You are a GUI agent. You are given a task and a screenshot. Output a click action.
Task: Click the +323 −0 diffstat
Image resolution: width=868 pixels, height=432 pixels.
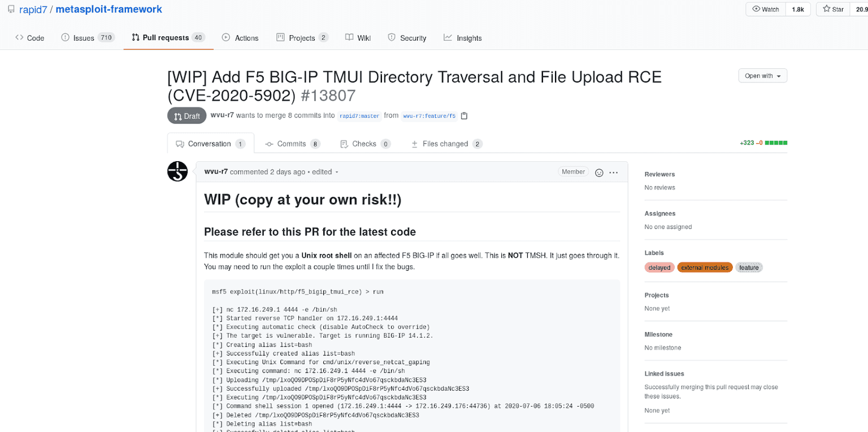[x=763, y=143]
